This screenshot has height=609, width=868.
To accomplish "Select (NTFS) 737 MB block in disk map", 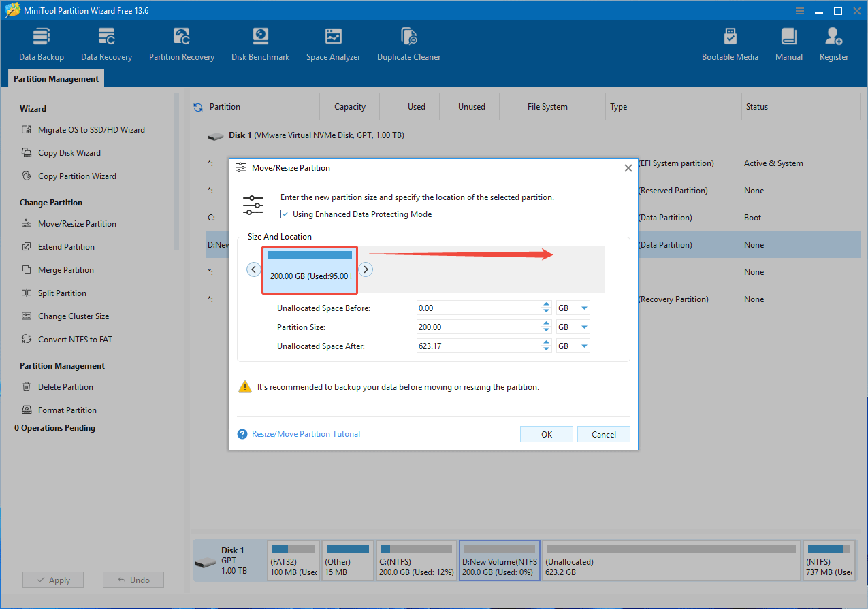I will [829, 560].
